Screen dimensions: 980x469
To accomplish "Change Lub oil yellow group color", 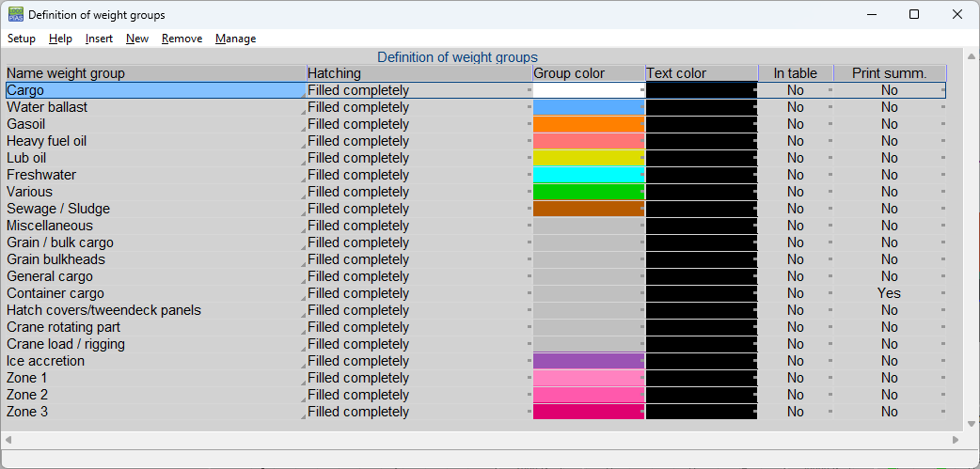I will click(x=589, y=158).
